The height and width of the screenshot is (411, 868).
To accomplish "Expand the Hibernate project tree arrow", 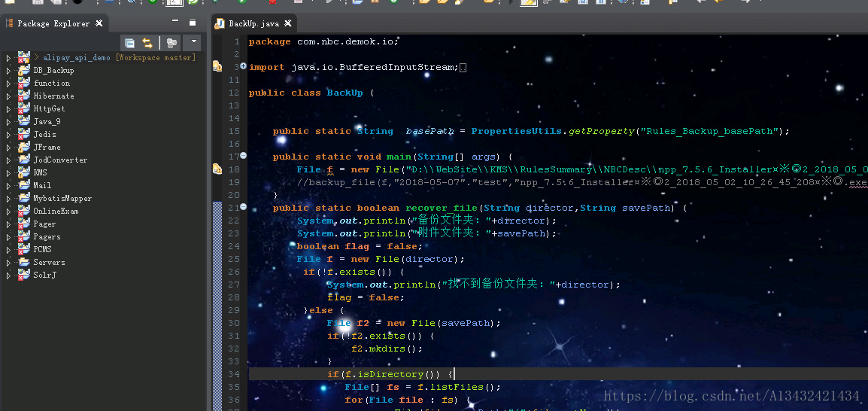I will pos(8,96).
